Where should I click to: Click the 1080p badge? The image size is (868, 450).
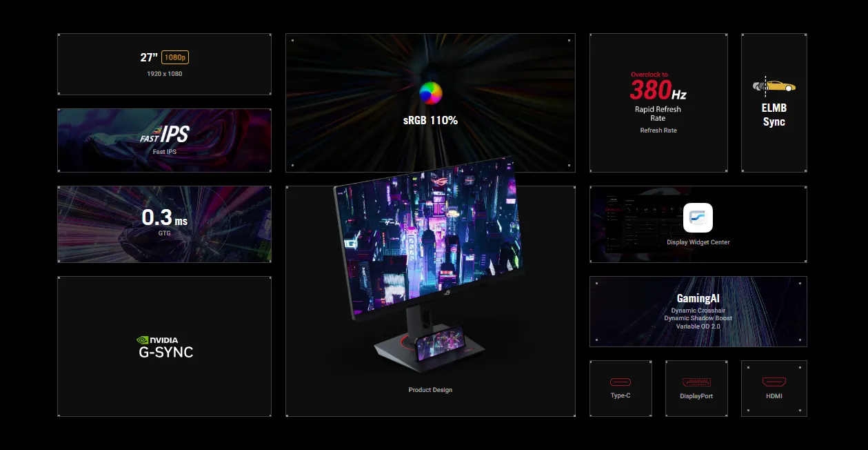coord(175,58)
